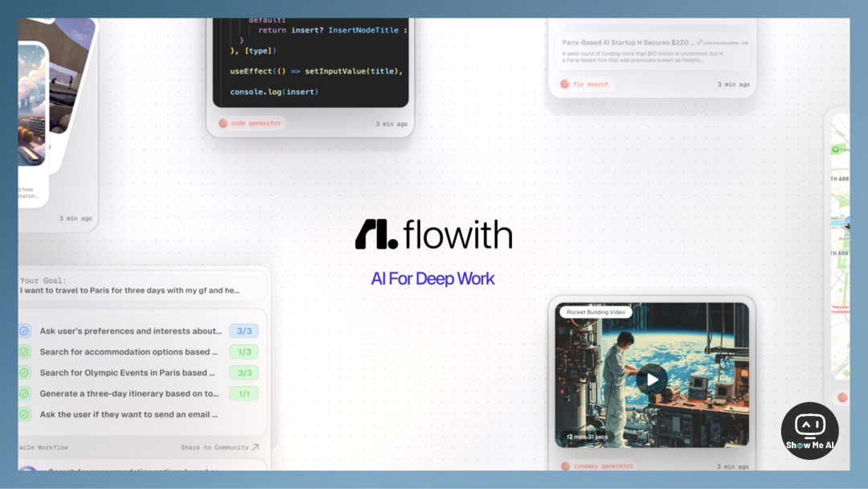This screenshot has height=489, width=868.
Task: Click the 1/3 progress badge for accommodation
Action: (244, 351)
